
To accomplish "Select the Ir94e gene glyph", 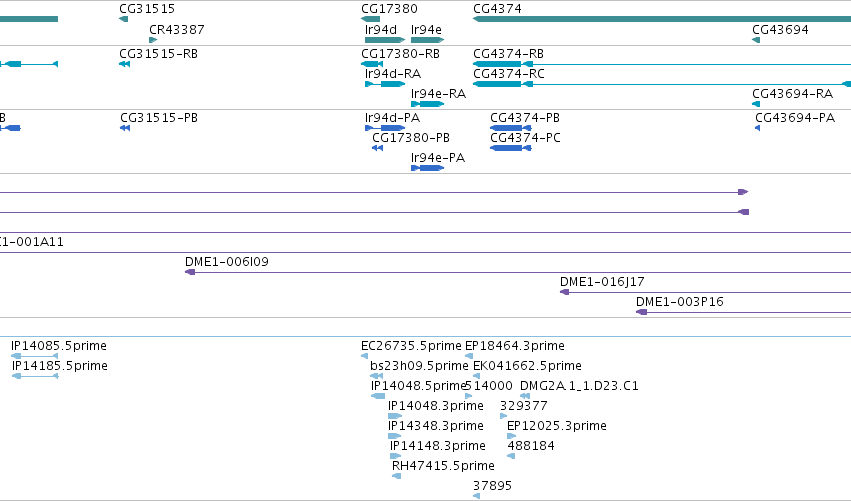I will point(427,40).
